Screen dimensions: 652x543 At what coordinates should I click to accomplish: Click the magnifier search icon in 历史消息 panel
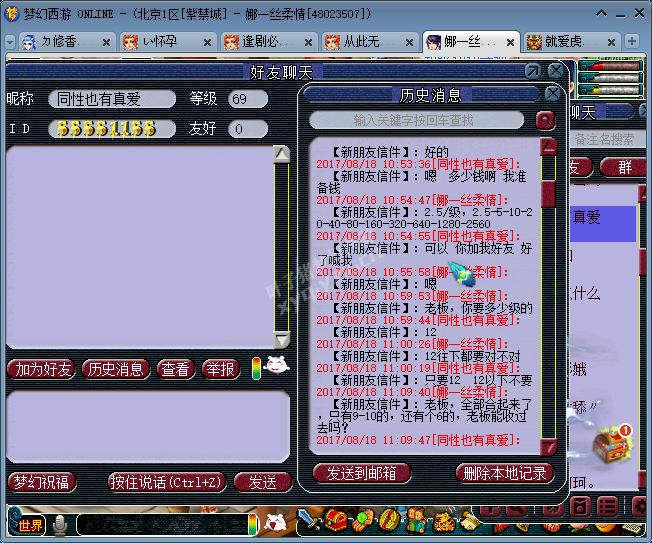[x=545, y=121]
